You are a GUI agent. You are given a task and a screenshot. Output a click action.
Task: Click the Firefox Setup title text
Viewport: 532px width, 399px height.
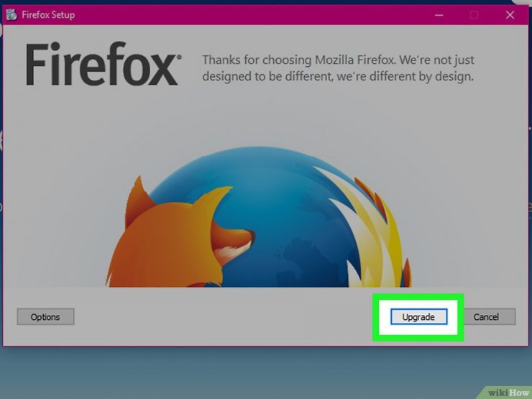click(x=48, y=15)
